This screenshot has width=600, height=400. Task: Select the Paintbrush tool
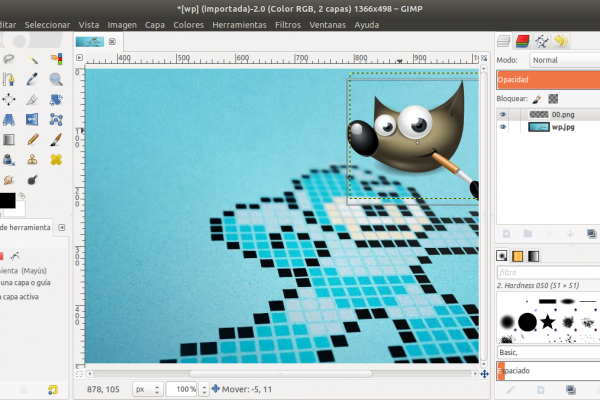click(56, 140)
